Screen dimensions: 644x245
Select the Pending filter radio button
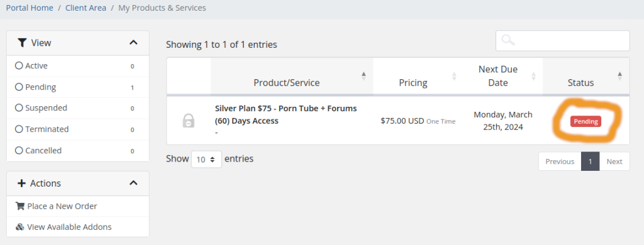18,87
